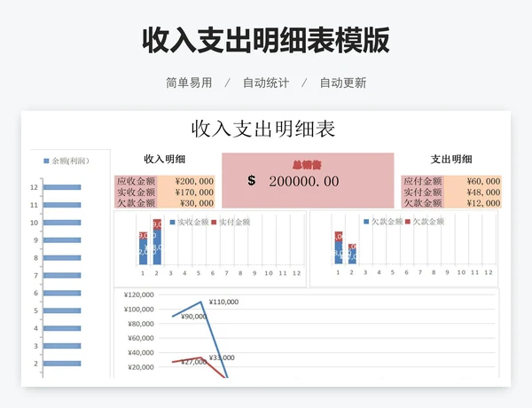
Task: Select axis label 12 in 实收金额 chart
Action: click(297, 273)
